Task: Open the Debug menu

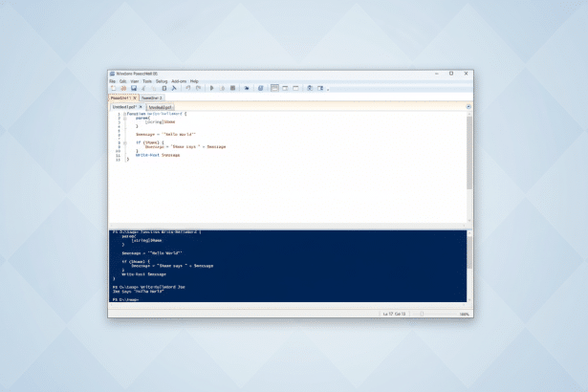Action: (162, 81)
